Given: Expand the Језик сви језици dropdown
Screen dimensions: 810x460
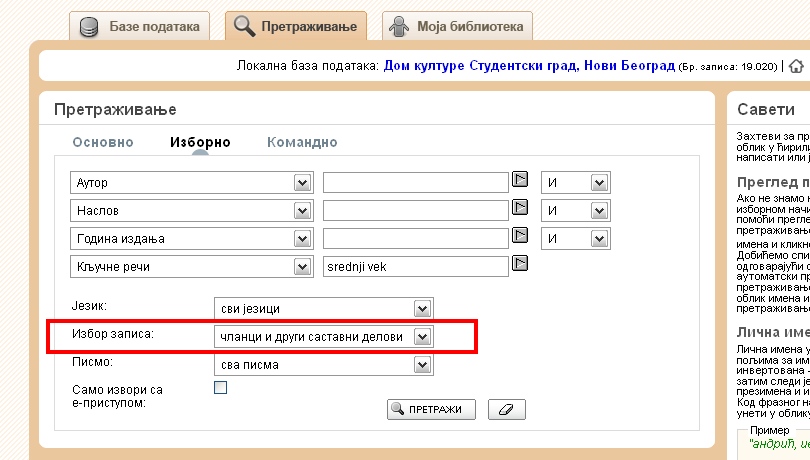Looking at the screenshot, I should [324, 309].
